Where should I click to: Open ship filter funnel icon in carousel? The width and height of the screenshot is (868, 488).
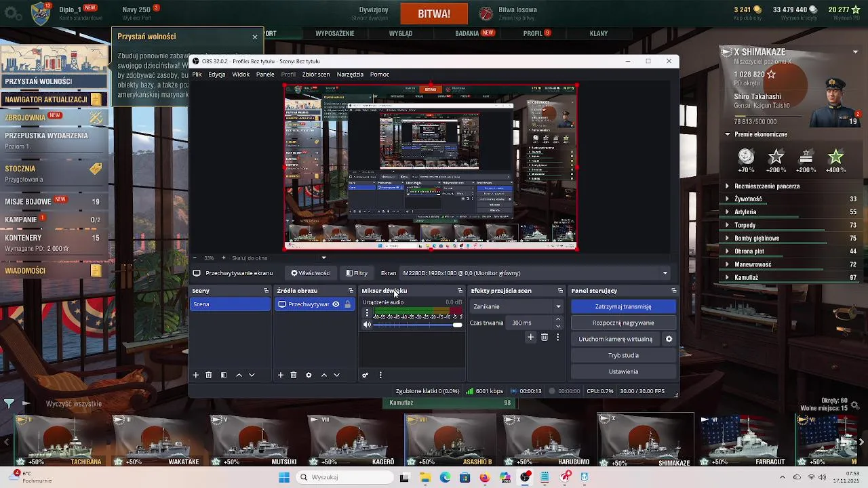[x=9, y=403]
